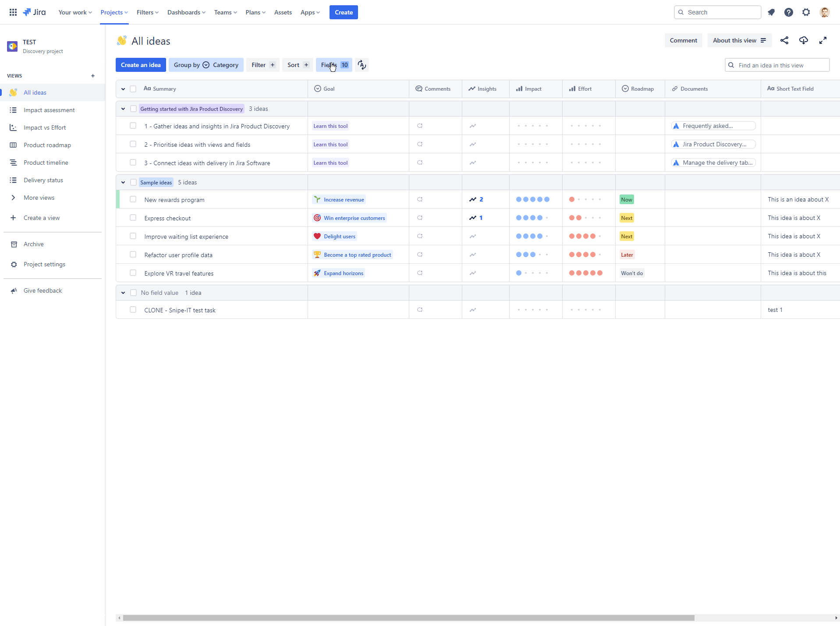Select the checkbox for the Sample ideas group
840x626 pixels.
133,182
